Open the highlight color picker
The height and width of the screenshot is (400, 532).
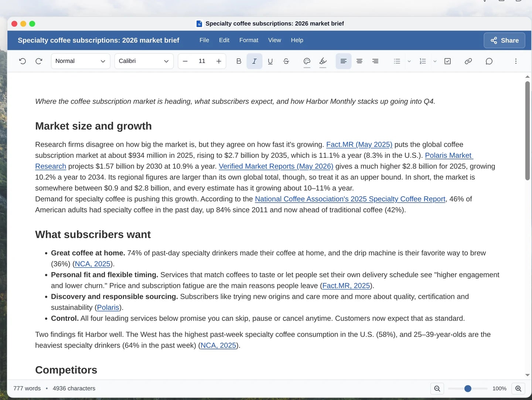pyautogui.click(x=323, y=61)
